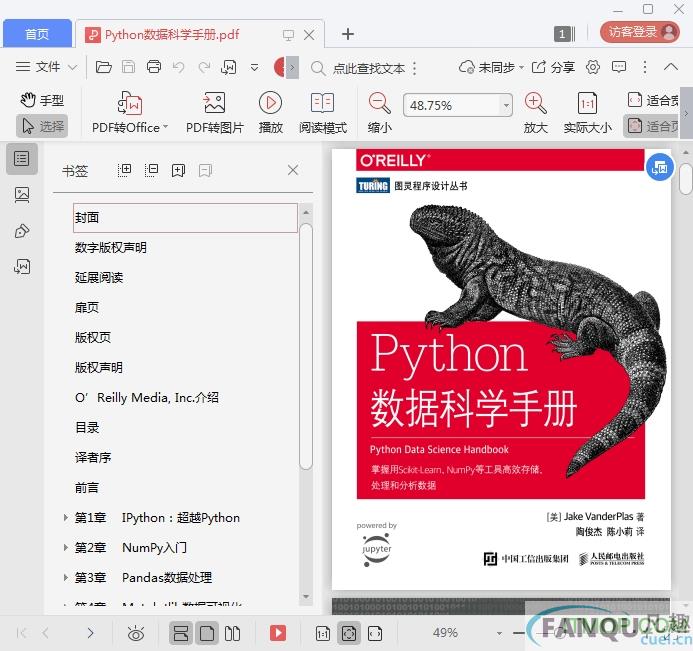
Task: Open the thumbnails panel sidebar icon
Action: 22,194
